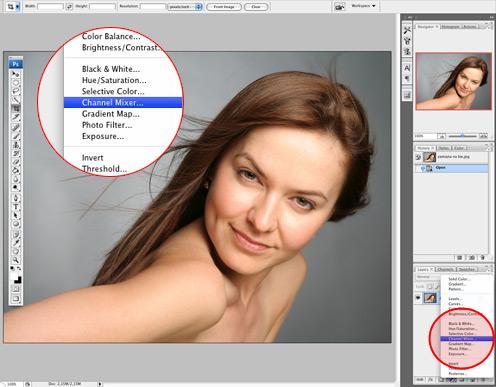Select the Clone Stamp tool
This screenshot has height=387, width=496.
15,145
